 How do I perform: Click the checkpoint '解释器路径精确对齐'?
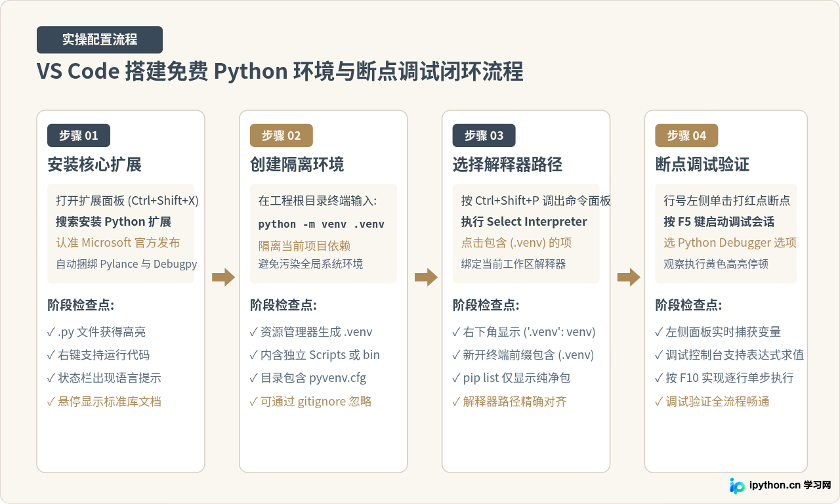click(510, 401)
